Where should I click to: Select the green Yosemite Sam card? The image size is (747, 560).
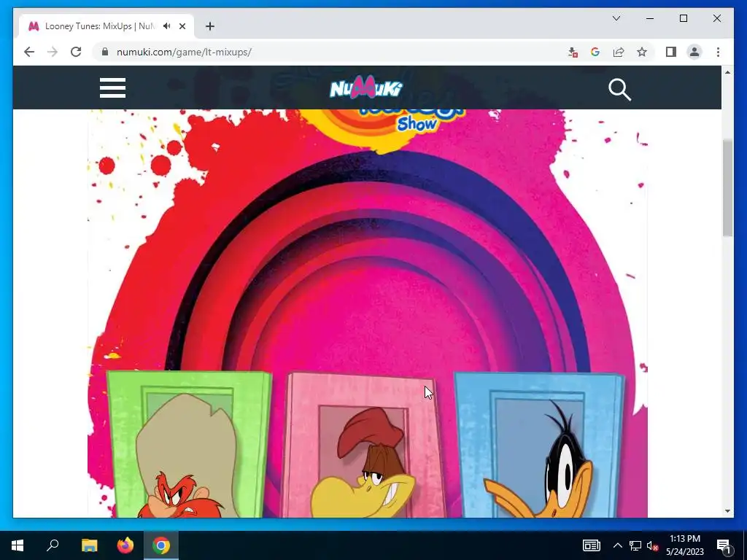coord(189,444)
